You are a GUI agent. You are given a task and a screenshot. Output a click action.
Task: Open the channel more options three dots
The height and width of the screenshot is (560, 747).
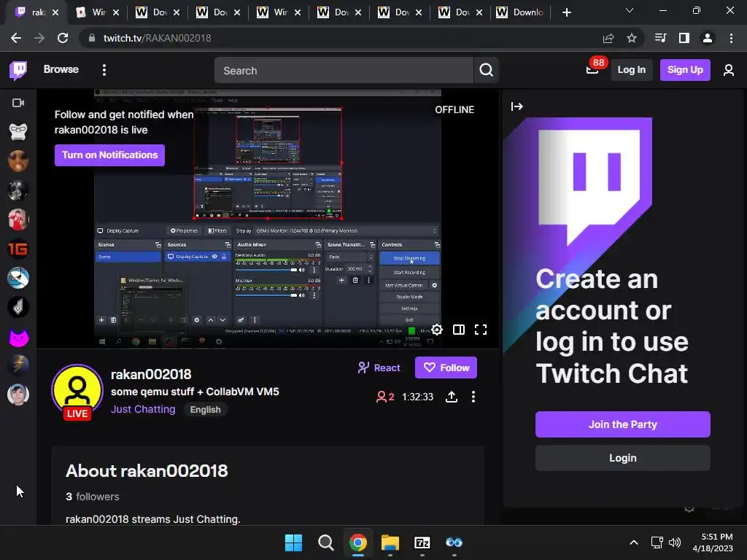tap(473, 397)
